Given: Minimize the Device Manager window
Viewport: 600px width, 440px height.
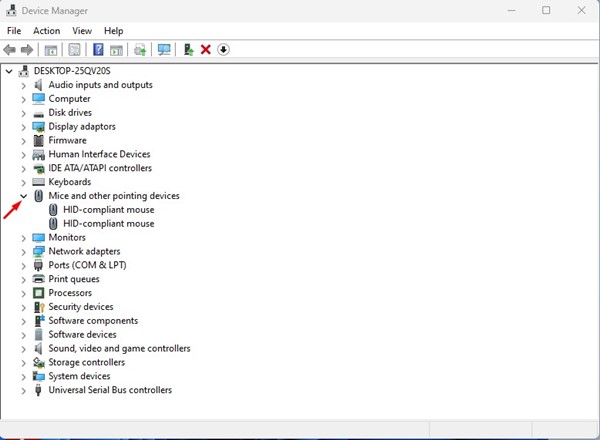Looking at the screenshot, I should tap(511, 10).
